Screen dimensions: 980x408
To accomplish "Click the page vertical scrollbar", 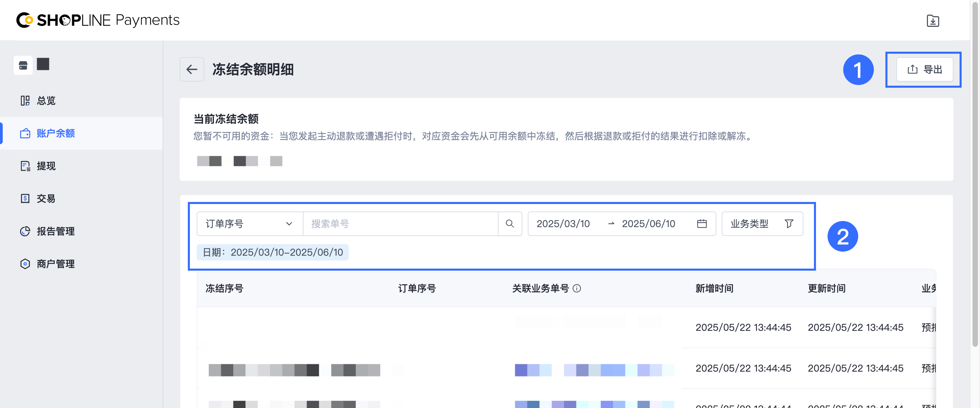I will coord(975,175).
